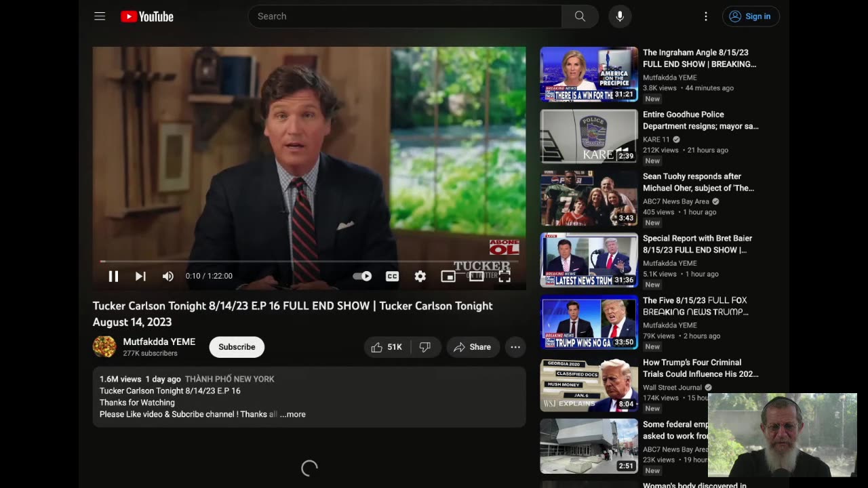Screen dimensions: 868x488
Task: Enable miniplayer mode
Action: [448, 276]
